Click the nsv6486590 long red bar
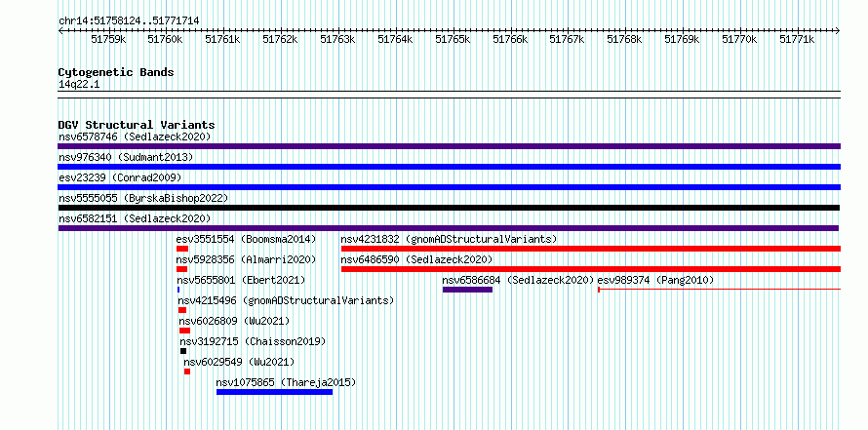 591,269
